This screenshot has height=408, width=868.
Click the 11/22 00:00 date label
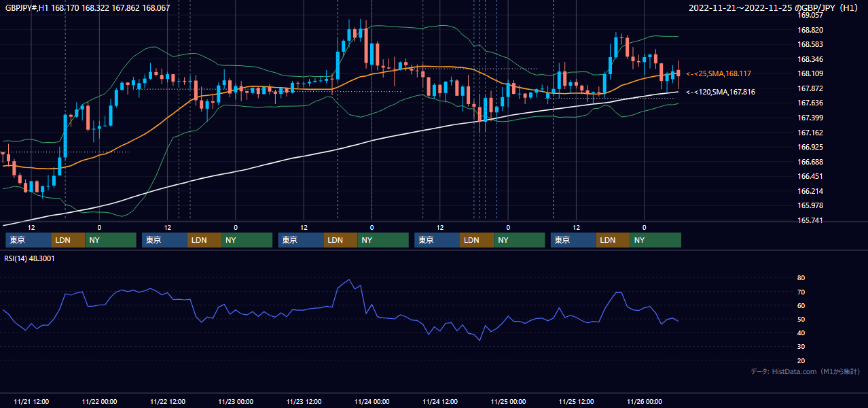coord(99,401)
